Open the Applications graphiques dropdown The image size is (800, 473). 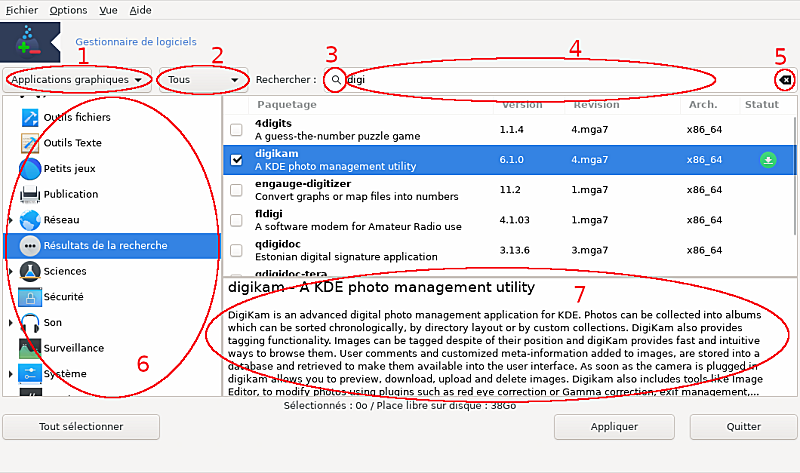click(x=77, y=79)
